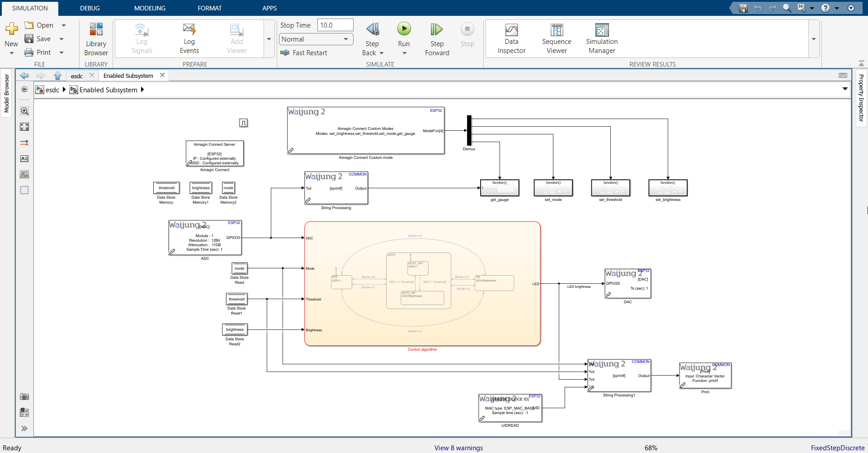
Task: Switch to the FORMAT tab
Action: coord(209,8)
